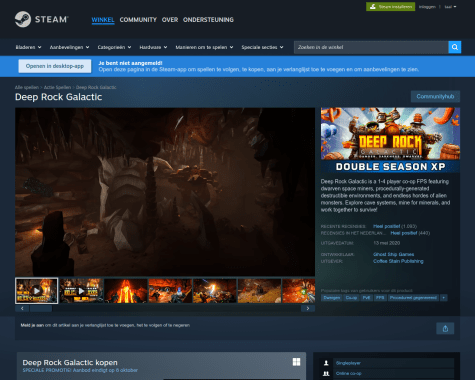The height and width of the screenshot is (380, 475).
Task: Expand the Categorieën dropdown menu
Action: click(x=114, y=47)
